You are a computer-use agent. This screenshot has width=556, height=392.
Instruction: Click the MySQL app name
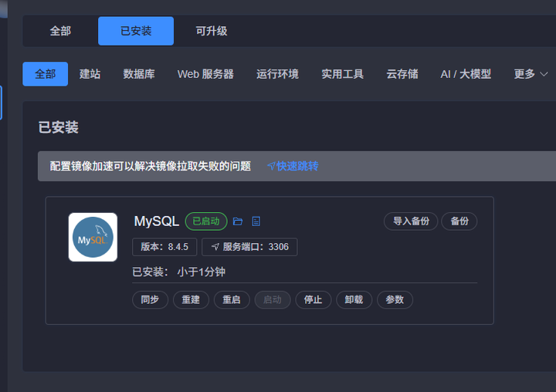(156, 221)
